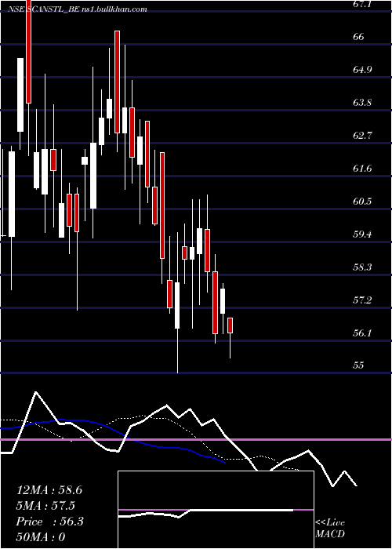Click the 62.7 price axis label

click(362, 136)
